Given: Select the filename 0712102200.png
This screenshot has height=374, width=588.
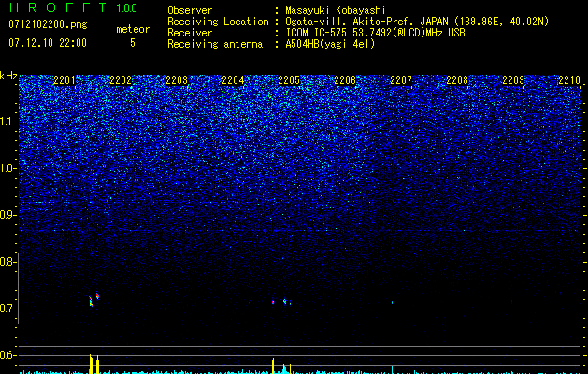Looking at the screenshot, I should pos(48,25).
